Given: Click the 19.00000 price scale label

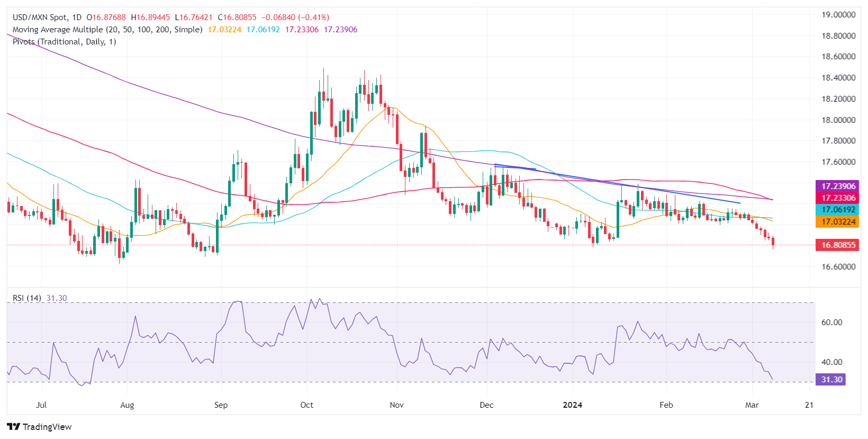Looking at the screenshot, I should [x=838, y=15].
